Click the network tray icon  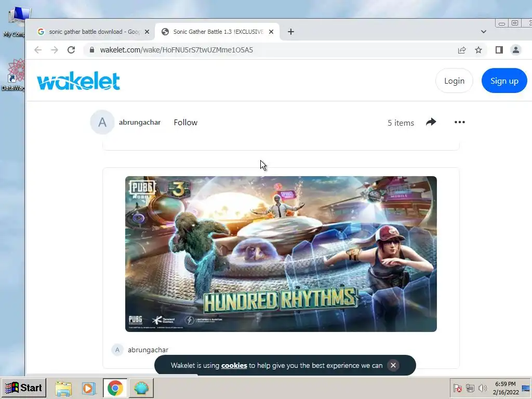click(x=470, y=388)
